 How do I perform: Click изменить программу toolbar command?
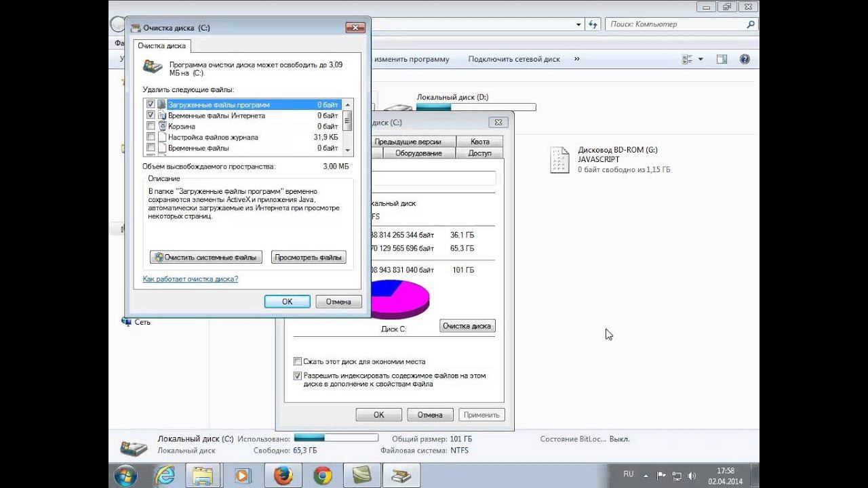coord(412,59)
